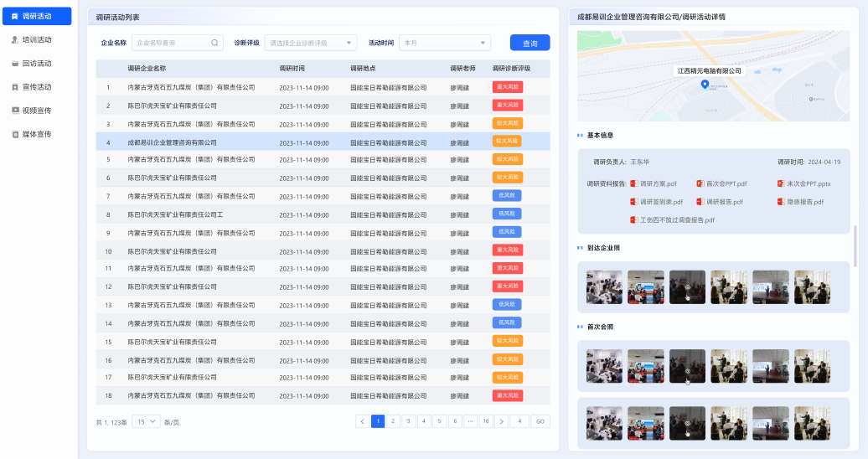Click the 培训活动 sidebar icon
868x459 pixels.
point(15,39)
